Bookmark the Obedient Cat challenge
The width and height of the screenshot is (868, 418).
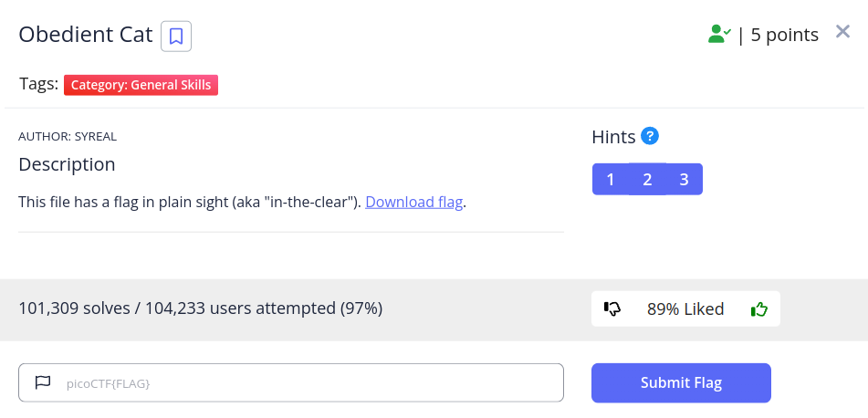point(176,37)
